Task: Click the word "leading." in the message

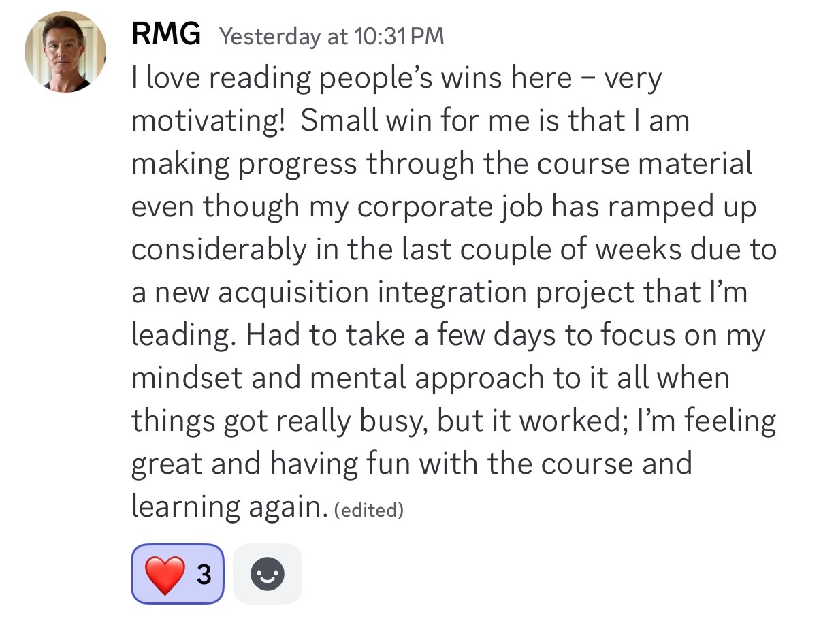Action: pos(184,335)
